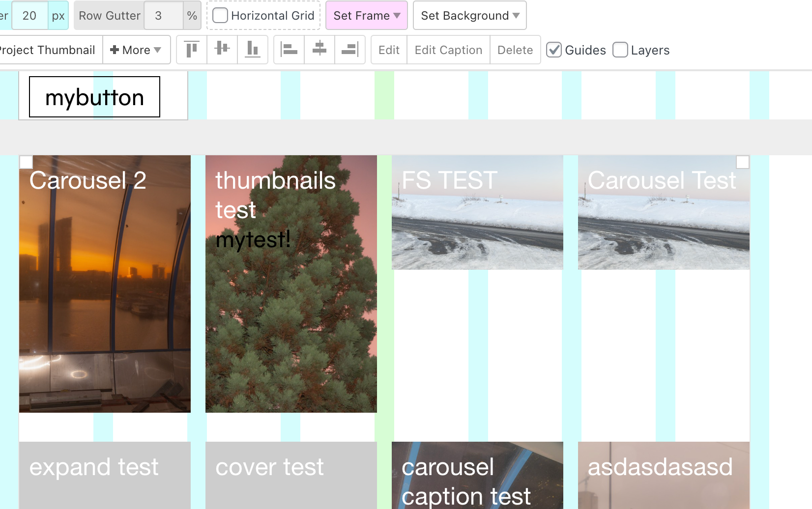
Task: Enable the Horizontal Grid checkbox
Action: 220,15
